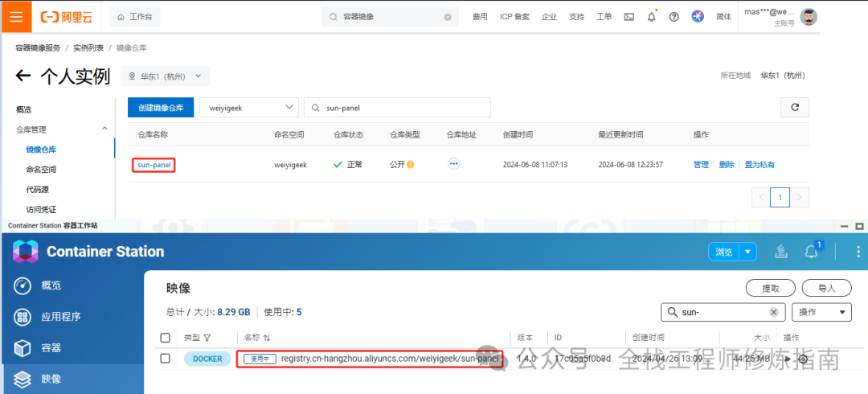The height and width of the screenshot is (394, 868).
Task: Click the back arrow beside 个人实例
Action: [x=23, y=76]
